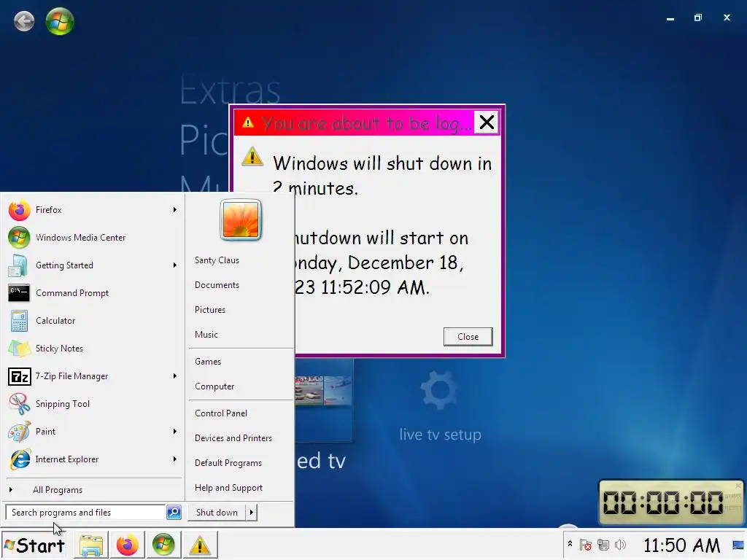Open Control Panel

point(221,413)
